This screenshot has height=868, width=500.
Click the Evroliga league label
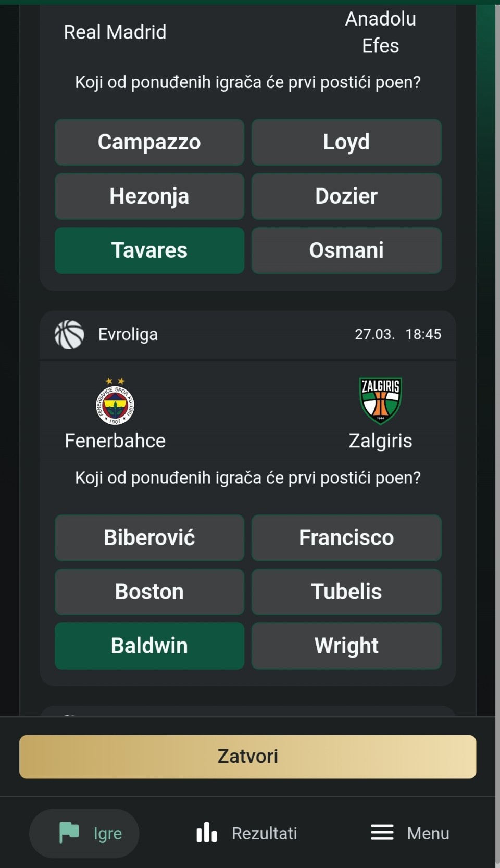click(128, 334)
